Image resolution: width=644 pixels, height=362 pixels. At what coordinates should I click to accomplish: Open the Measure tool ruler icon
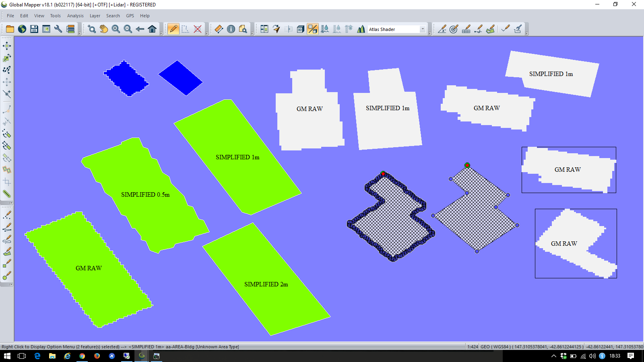point(219,29)
